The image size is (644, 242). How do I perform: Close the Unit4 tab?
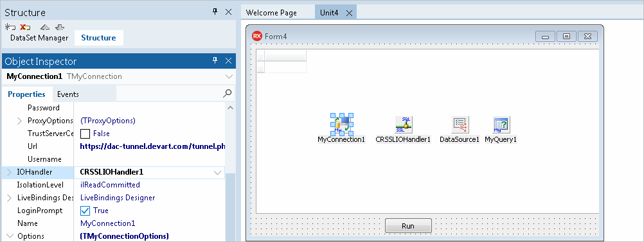349,13
